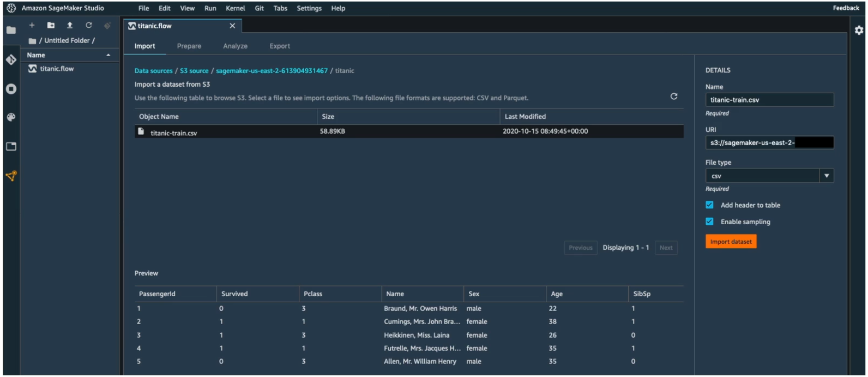Go to S3 source breadcrumb
Screen dimensions: 868x377
[194, 71]
